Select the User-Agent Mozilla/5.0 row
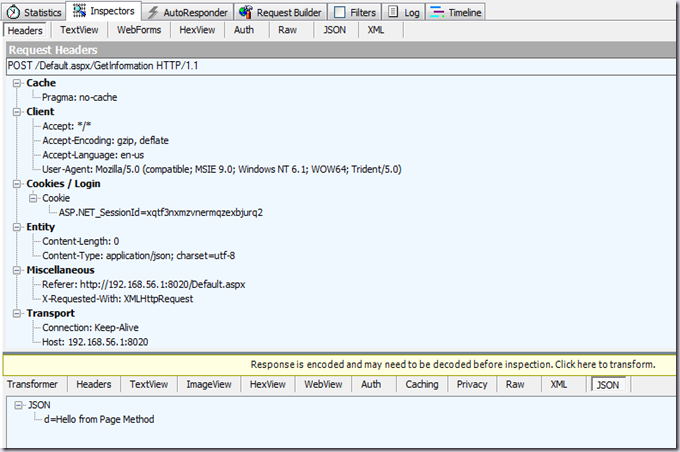The height and width of the screenshot is (452, 680). click(222, 169)
